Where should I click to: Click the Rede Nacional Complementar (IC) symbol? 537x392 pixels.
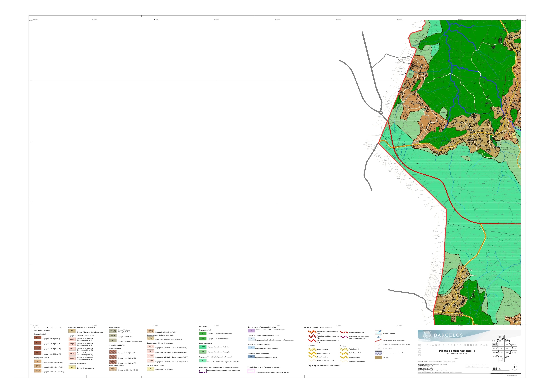click(312, 336)
